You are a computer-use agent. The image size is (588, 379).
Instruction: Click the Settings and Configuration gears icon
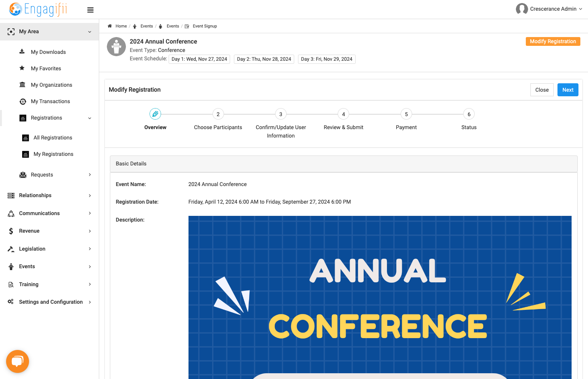click(11, 302)
